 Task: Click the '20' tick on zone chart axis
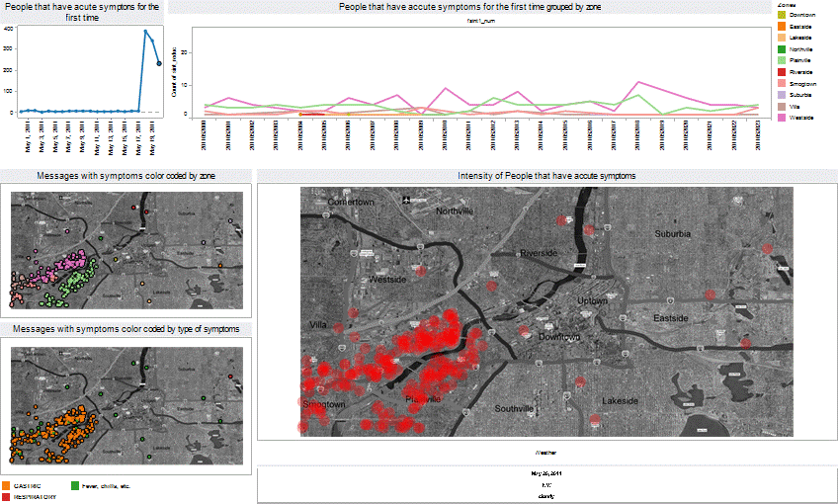[x=184, y=52]
